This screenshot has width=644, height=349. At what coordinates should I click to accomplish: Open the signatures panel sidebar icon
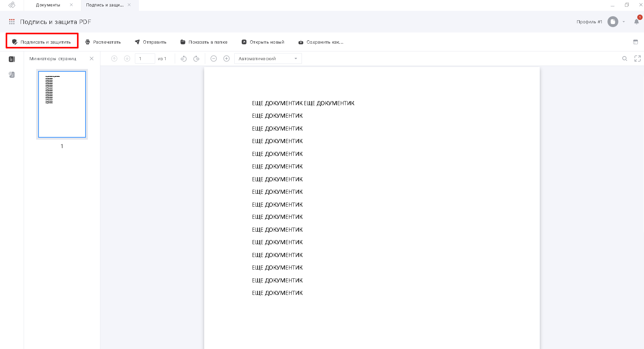12,75
